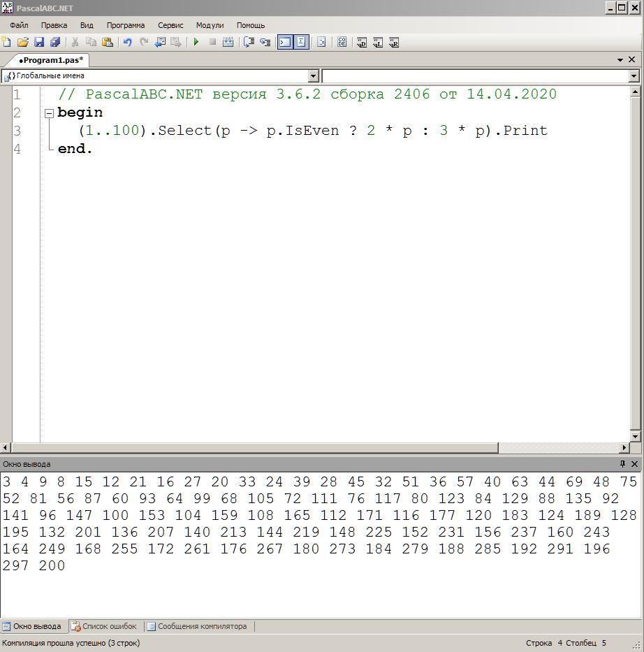Click the editor scroll down arrow
This screenshot has width=644, height=652.
(636, 436)
